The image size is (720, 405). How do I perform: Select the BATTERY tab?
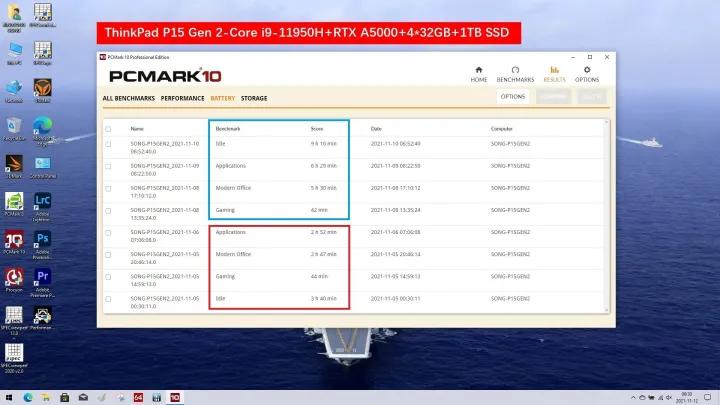[223, 98]
